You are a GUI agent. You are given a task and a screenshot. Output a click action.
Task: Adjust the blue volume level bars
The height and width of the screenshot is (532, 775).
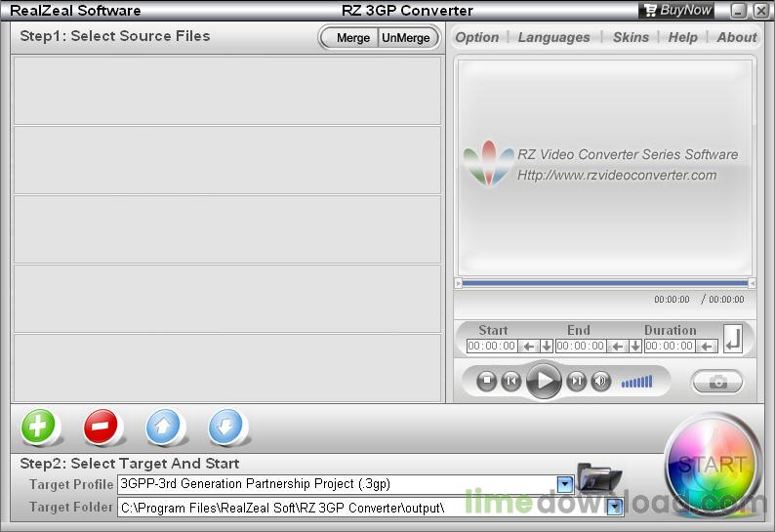click(x=636, y=382)
